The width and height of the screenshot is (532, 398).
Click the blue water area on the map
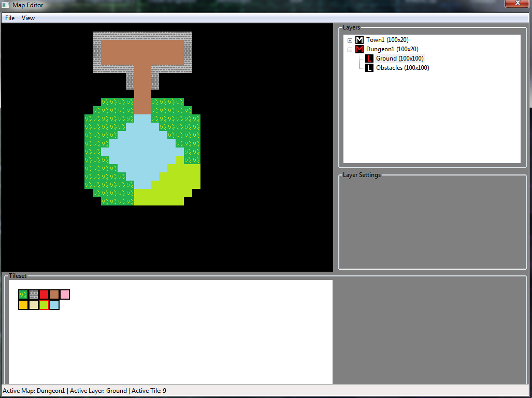click(x=142, y=150)
